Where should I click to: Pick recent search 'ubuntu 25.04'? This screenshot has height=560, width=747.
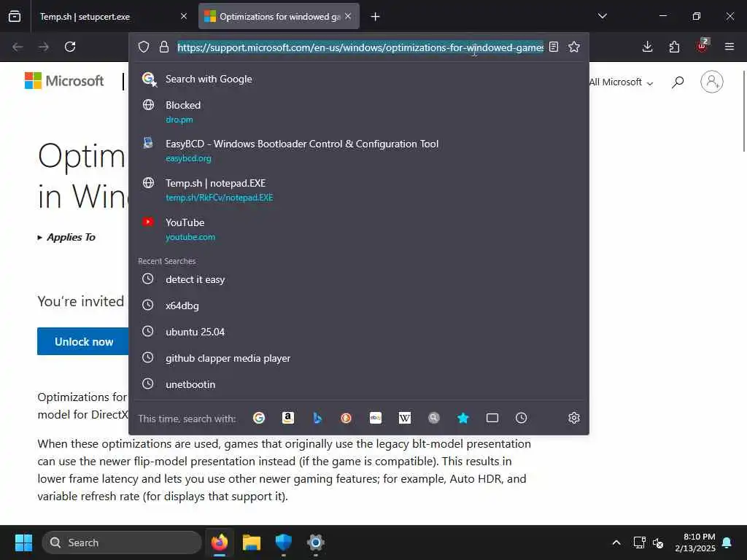point(359,332)
